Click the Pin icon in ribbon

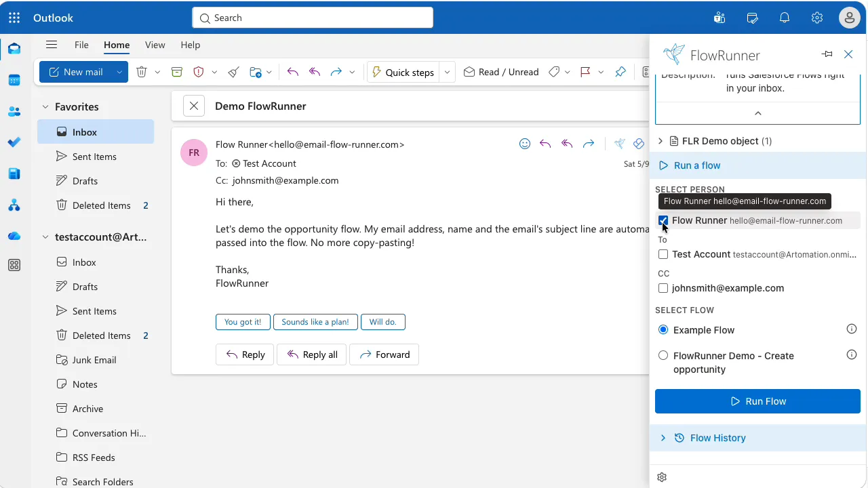pyautogui.click(x=620, y=72)
